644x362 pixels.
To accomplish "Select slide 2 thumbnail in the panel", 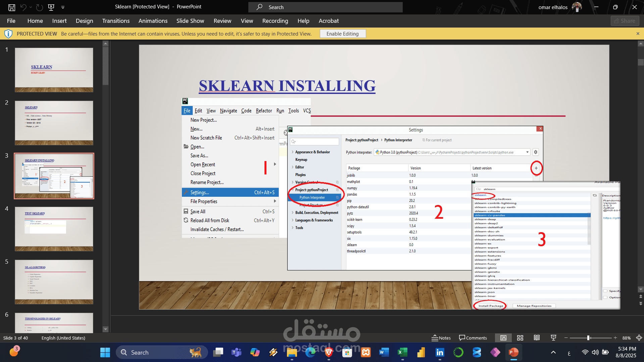I will coord(54,123).
